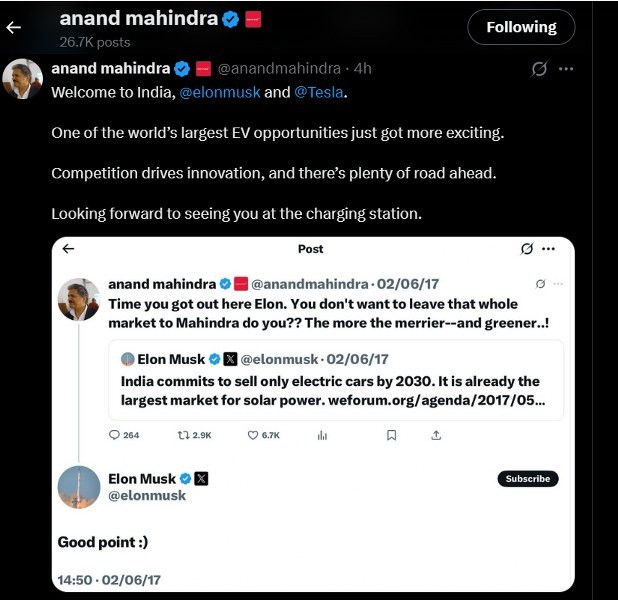This screenshot has height=600, width=618.
Task: Open three-dot menu in embedded Post header
Action: (548, 249)
